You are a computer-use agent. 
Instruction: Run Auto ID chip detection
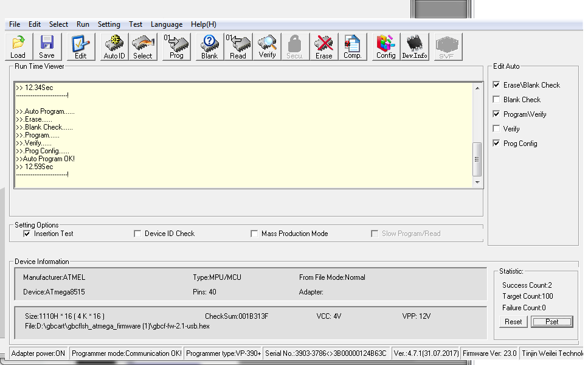pos(113,46)
